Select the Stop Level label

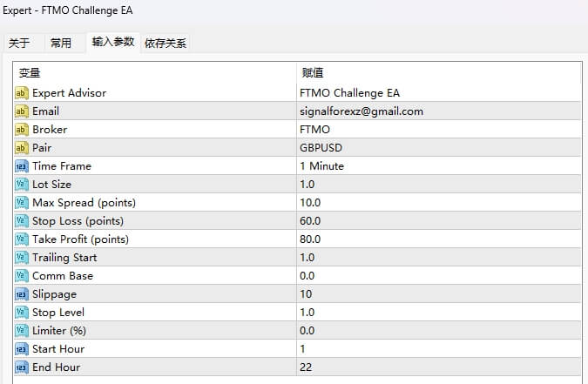[58, 313]
